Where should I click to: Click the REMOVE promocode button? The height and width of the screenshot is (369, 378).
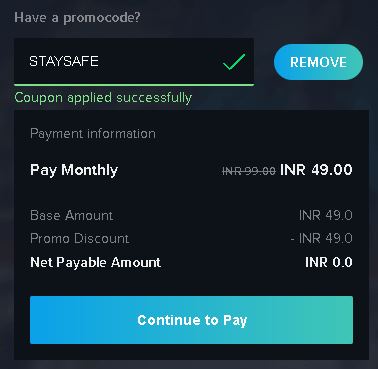(x=318, y=62)
